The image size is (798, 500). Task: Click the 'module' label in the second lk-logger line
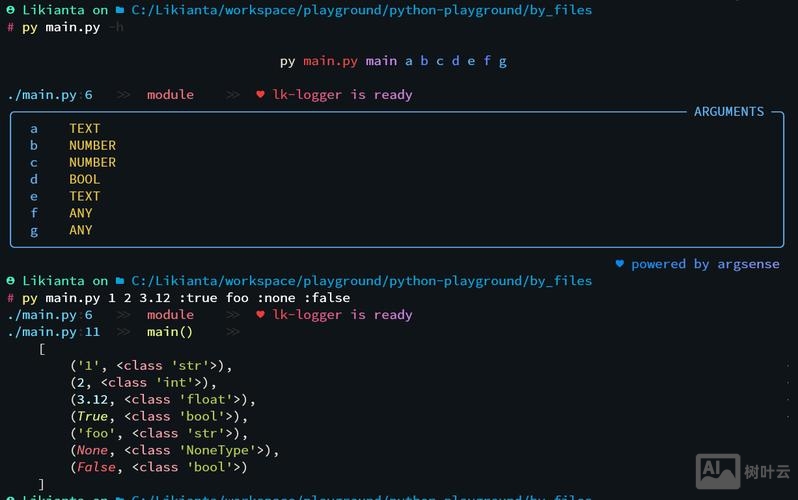pos(170,315)
